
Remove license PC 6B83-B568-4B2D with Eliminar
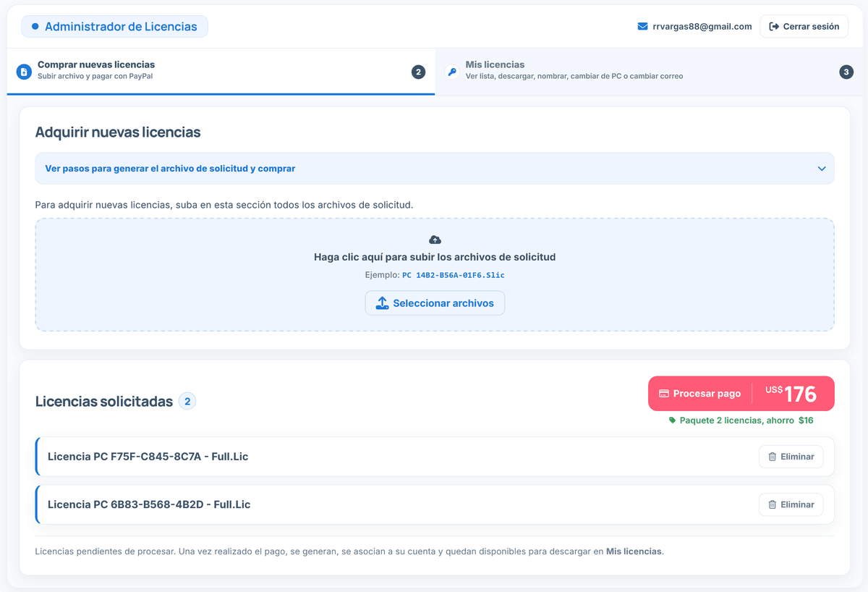(x=791, y=504)
